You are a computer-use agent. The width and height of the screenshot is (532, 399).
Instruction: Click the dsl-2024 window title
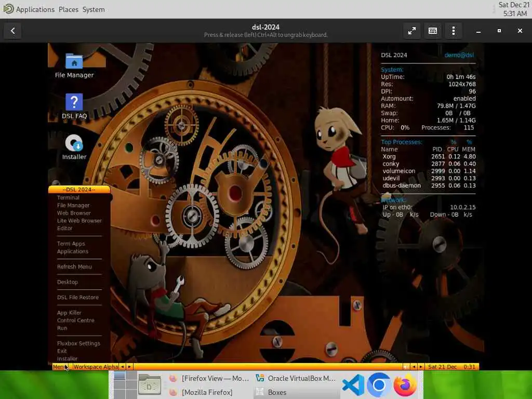point(265,27)
